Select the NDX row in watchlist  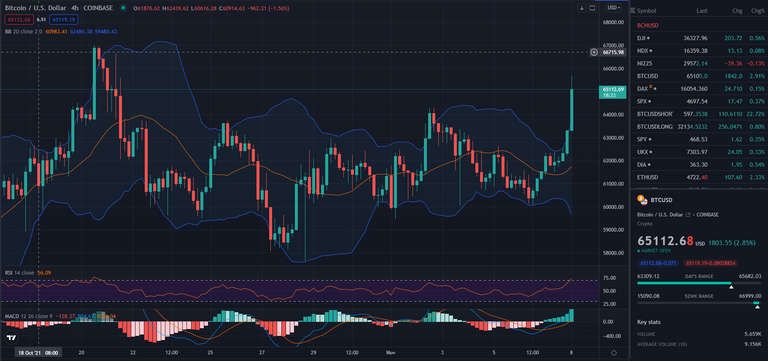(699, 50)
